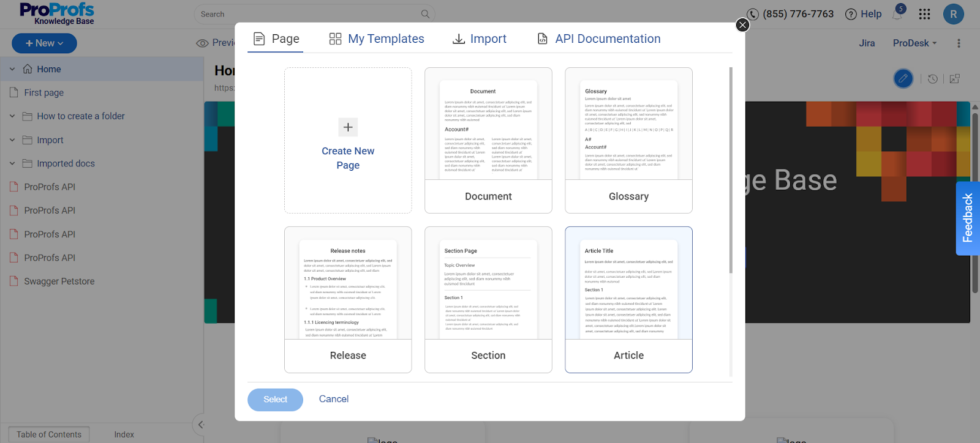The image size is (980, 443).
Task: Open the revision history clock icon
Action: [932, 79]
